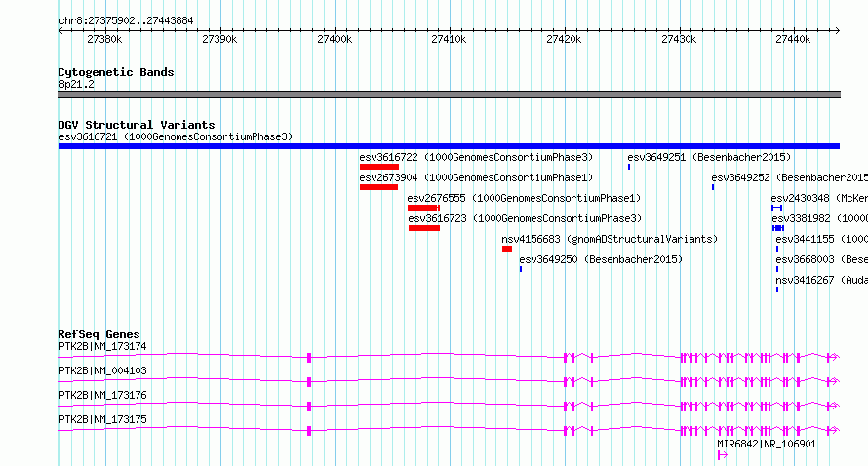Click the 27410k ruler tick label
This screenshot has width=868, height=466.
449,39
